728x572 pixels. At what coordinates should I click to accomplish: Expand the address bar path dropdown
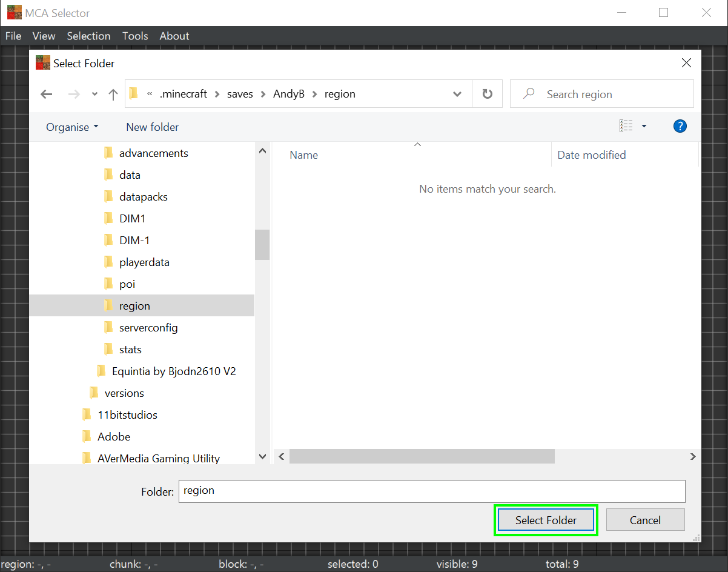click(x=457, y=94)
